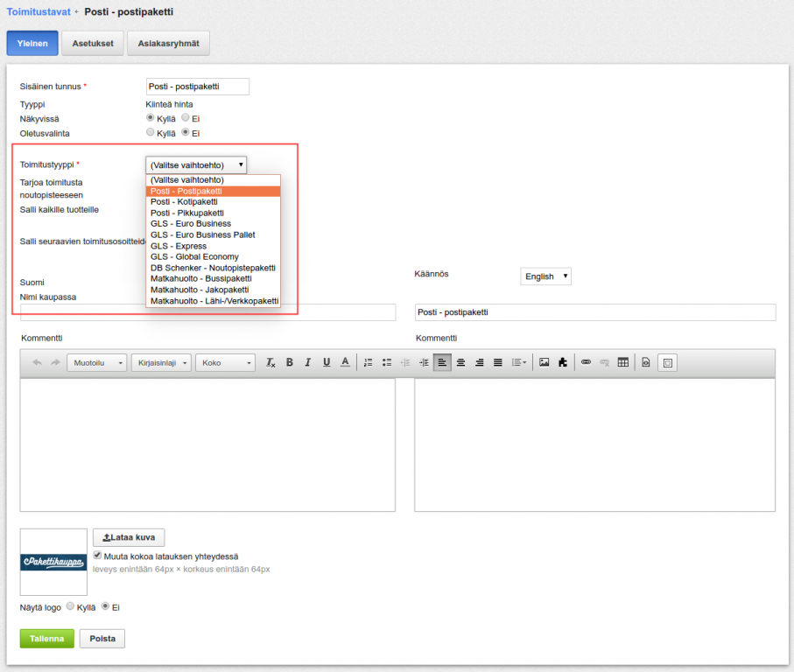Click the insert link icon
Image resolution: width=794 pixels, height=672 pixels.
(586, 362)
